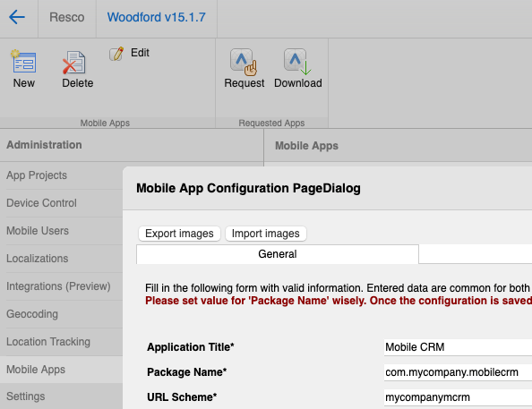Select Mobile Apps in the sidebar

click(x=61, y=370)
